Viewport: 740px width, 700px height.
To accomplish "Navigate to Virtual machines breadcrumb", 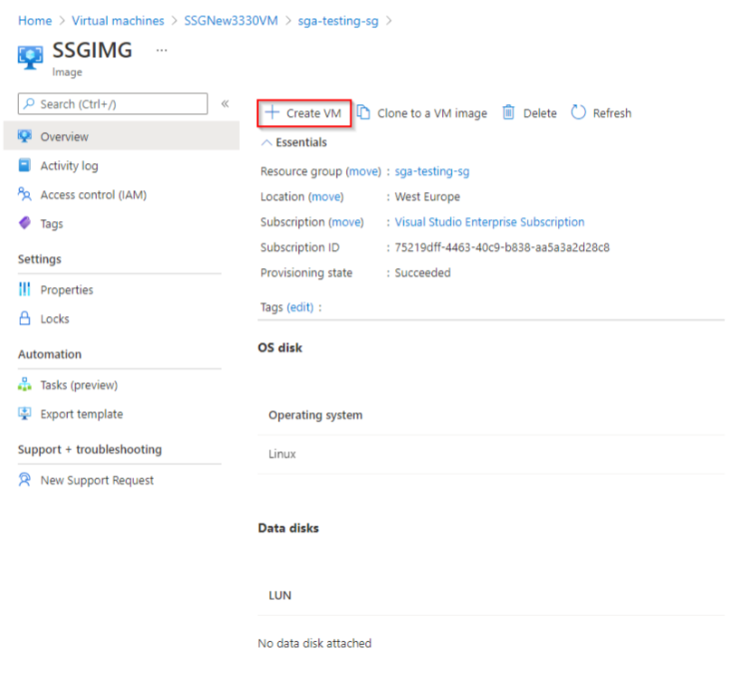I will (x=118, y=20).
